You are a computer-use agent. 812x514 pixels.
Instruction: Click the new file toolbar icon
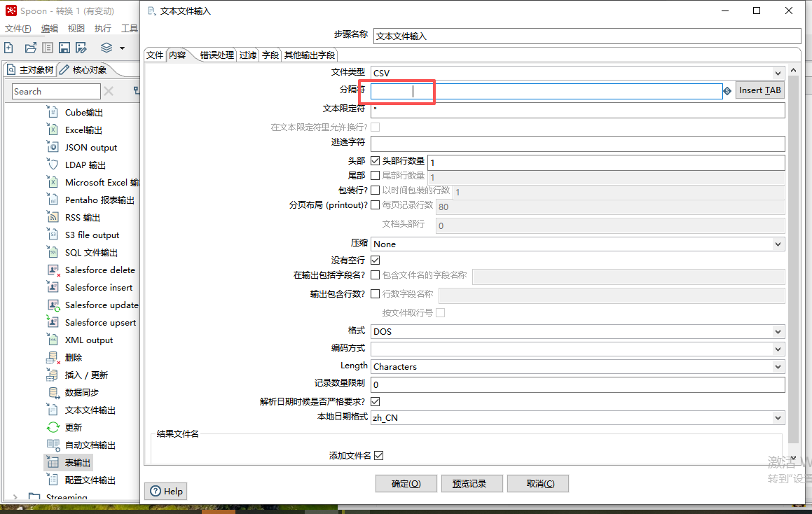pyautogui.click(x=9, y=48)
